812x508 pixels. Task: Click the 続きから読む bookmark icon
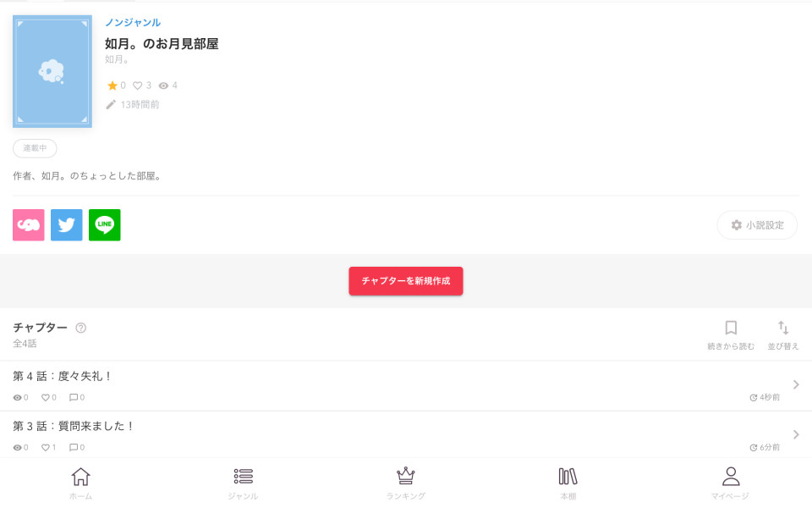(x=731, y=328)
